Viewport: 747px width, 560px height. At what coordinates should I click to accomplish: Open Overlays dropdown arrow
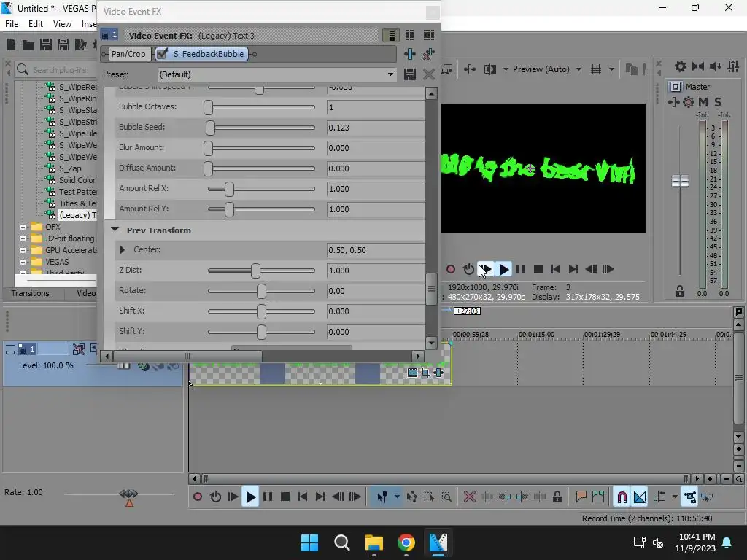(611, 69)
